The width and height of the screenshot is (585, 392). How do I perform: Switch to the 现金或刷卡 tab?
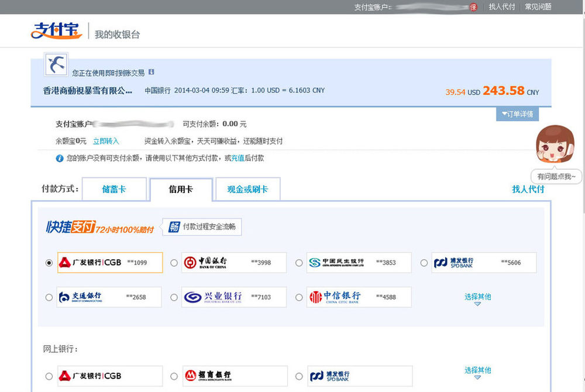[247, 189]
